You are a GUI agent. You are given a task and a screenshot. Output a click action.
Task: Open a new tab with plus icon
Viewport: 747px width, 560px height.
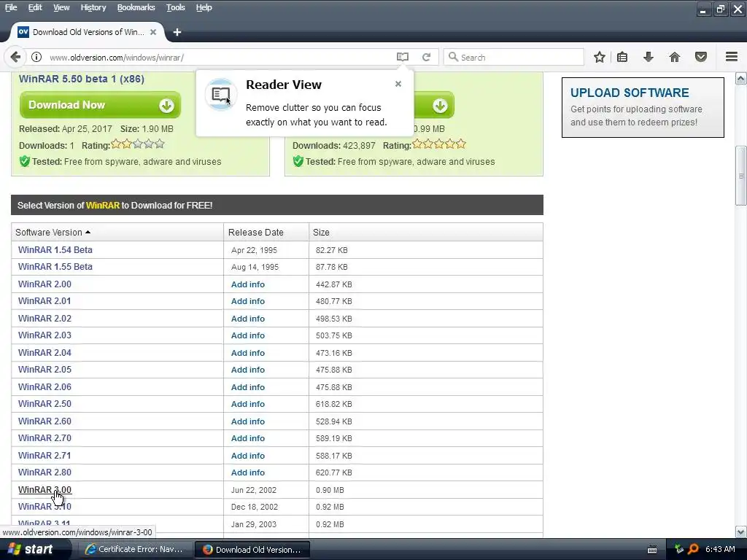[x=177, y=32]
